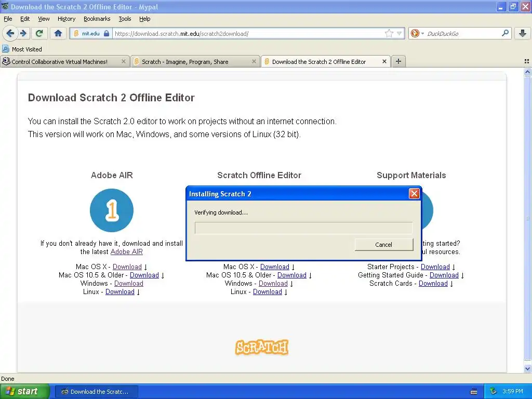The image size is (532, 399).
Task: Close the Download Scratch 2 Offline Editor tab
Action: (x=384, y=61)
